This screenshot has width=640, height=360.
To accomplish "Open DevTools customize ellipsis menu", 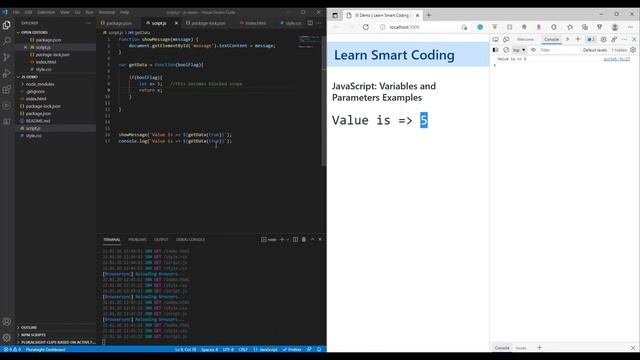I will click(x=624, y=40).
